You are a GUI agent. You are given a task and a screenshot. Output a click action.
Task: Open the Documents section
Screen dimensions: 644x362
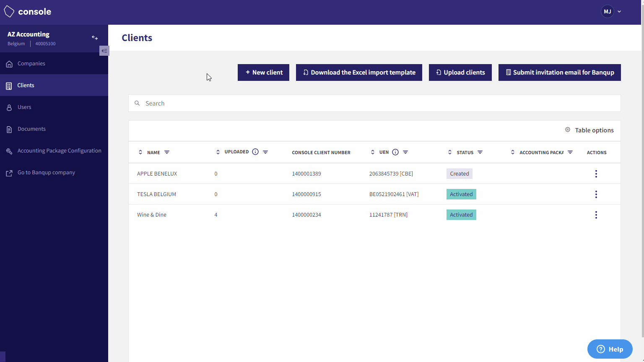(x=54, y=129)
